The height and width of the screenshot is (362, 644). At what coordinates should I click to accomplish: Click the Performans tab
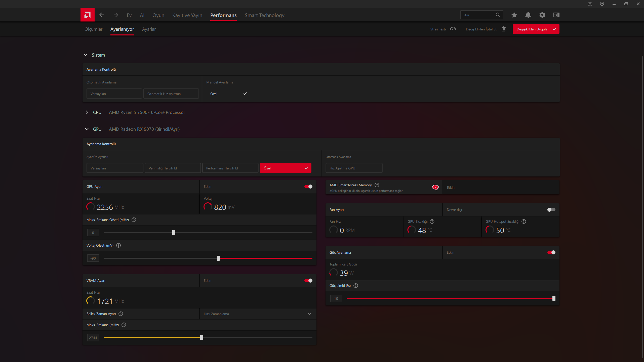[223, 15]
